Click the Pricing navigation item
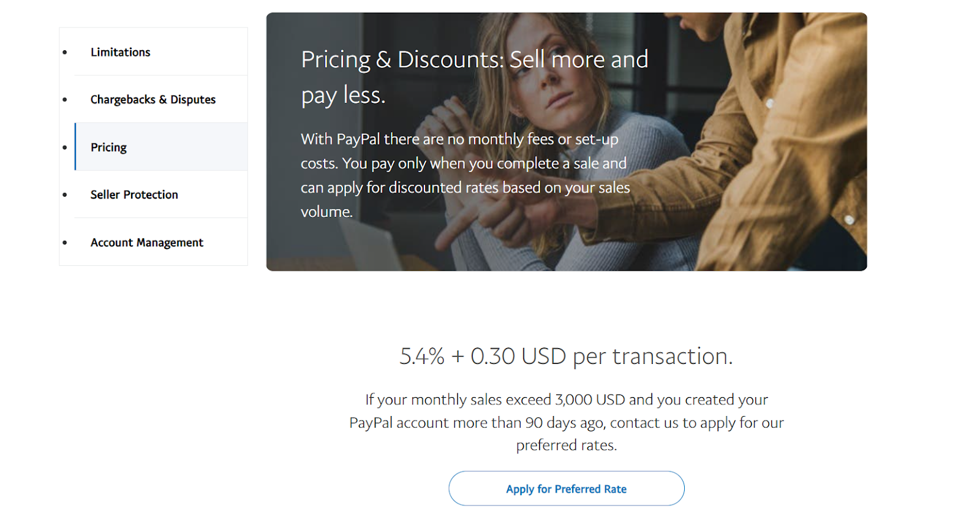 (108, 147)
